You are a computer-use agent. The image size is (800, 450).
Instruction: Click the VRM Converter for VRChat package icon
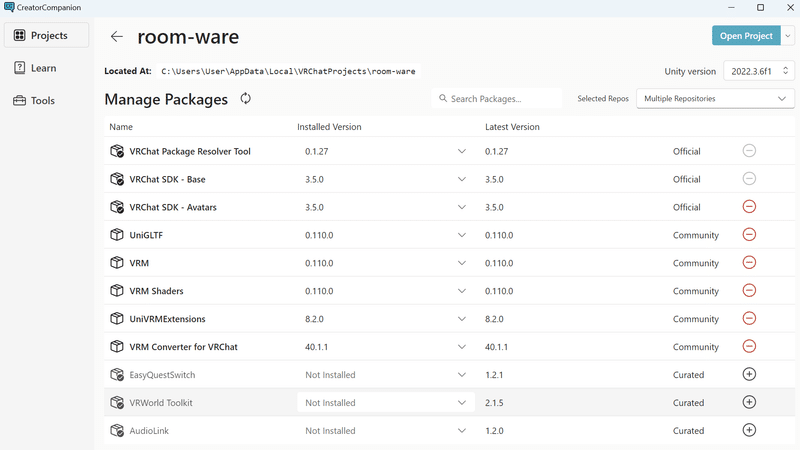(x=117, y=346)
